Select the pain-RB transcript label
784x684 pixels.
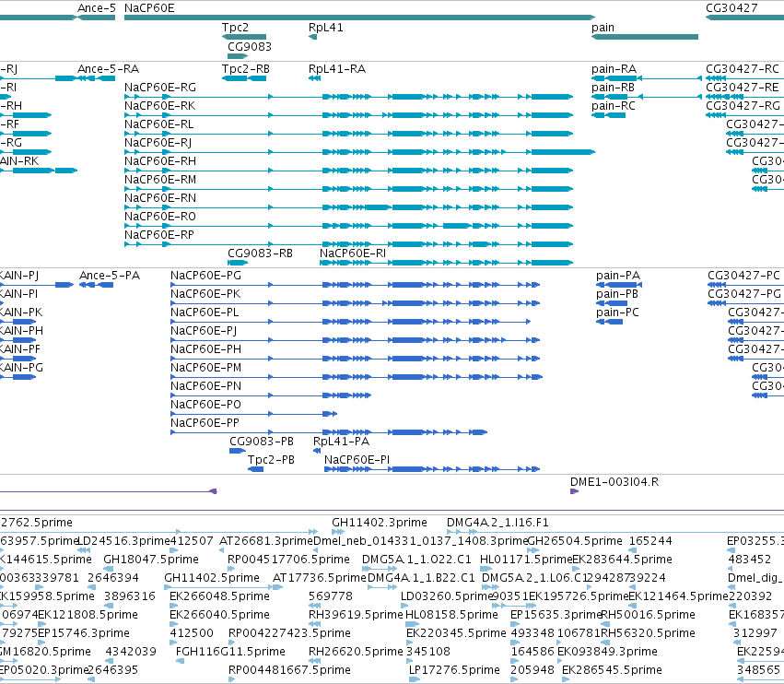613,88
